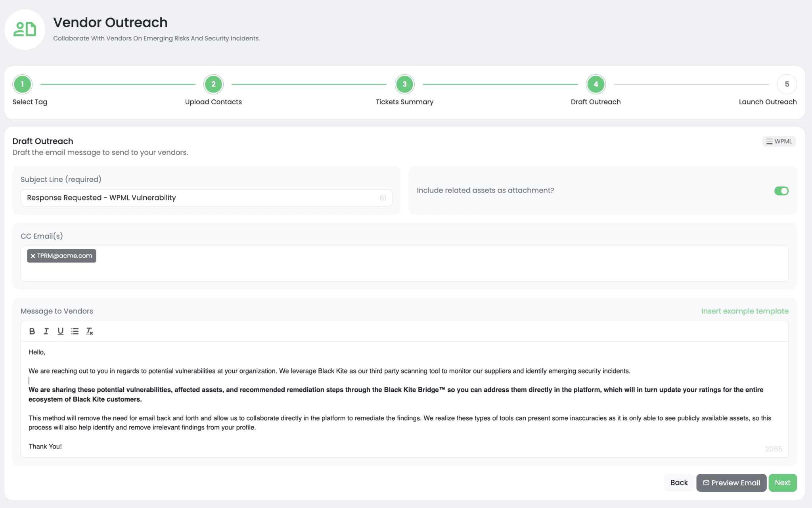The height and width of the screenshot is (508, 812).
Task: Remove TPRM@acme.com from CC emails
Action: pyautogui.click(x=33, y=256)
